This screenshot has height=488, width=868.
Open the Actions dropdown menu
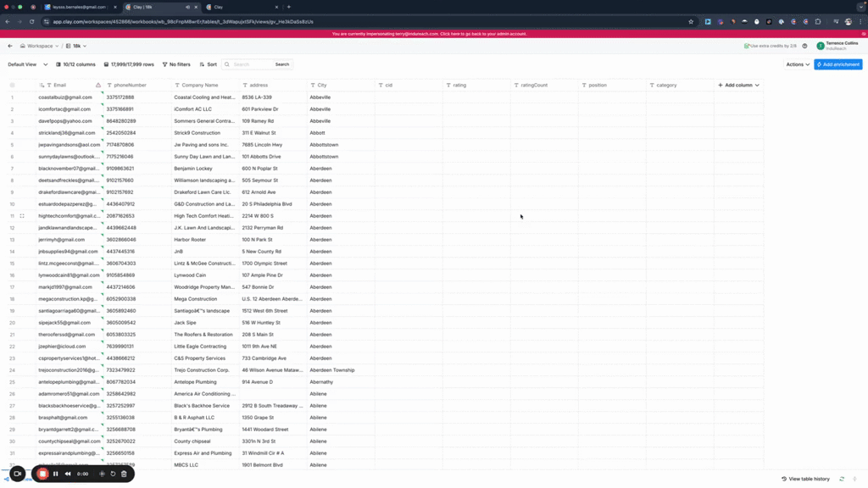tap(797, 64)
